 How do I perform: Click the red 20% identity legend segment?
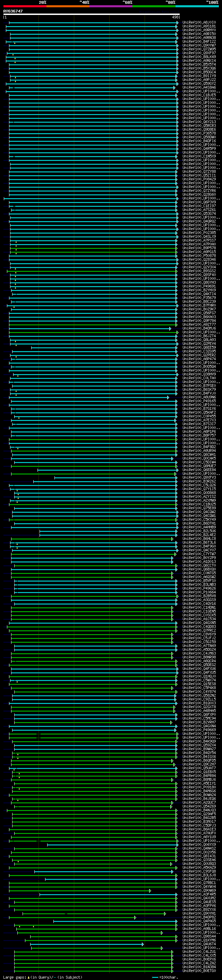[x=25, y=6]
